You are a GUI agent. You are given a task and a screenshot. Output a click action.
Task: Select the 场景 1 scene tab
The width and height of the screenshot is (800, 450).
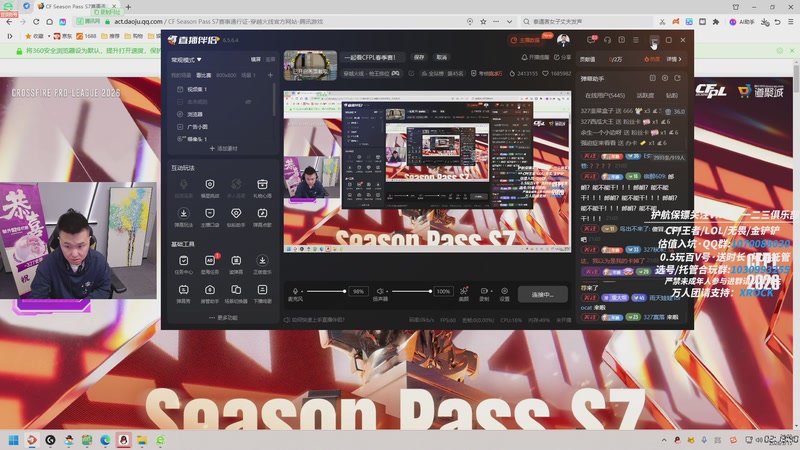click(248, 75)
